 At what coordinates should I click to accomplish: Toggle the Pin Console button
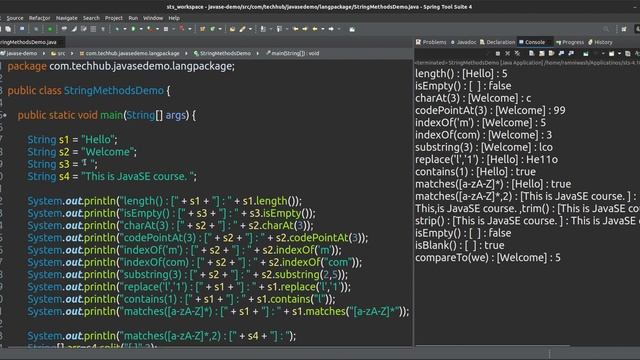(586, 53)
